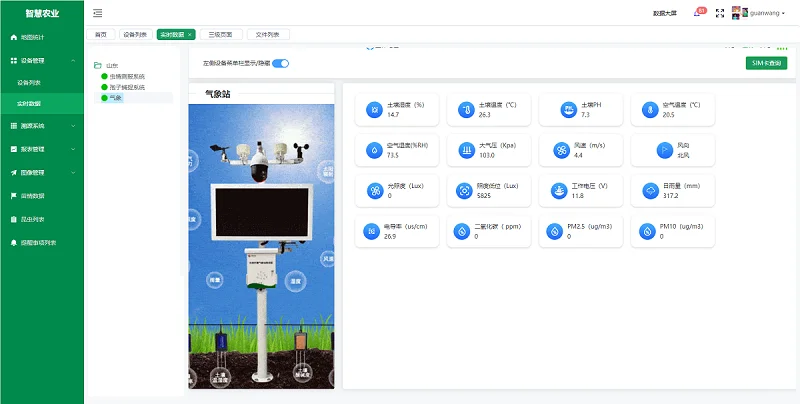Click the chart icon beside 报表管理
Screen dimensions: 800x404
pyautogui.click(x=14, y=149)
